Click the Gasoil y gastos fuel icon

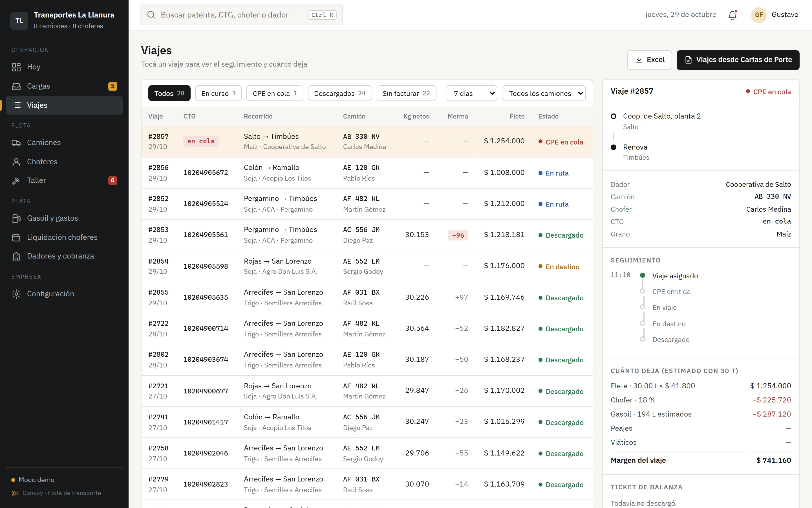16,218
